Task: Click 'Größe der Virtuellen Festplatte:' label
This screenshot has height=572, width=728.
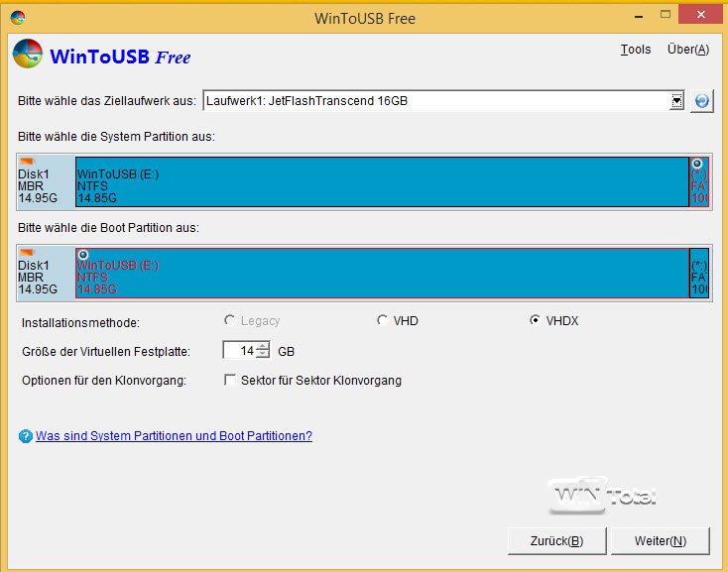Action: [x=106, y=352]
